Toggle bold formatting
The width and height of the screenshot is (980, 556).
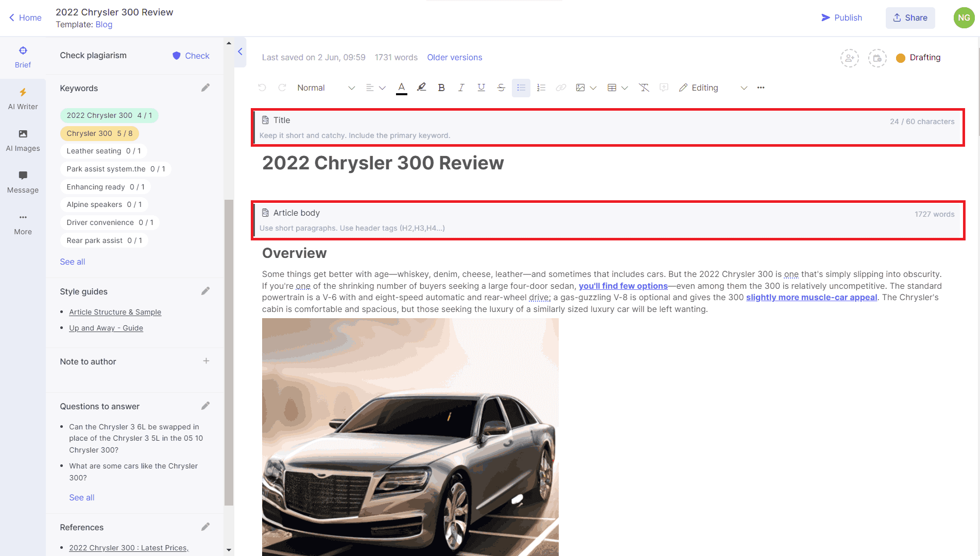(441, 88)
